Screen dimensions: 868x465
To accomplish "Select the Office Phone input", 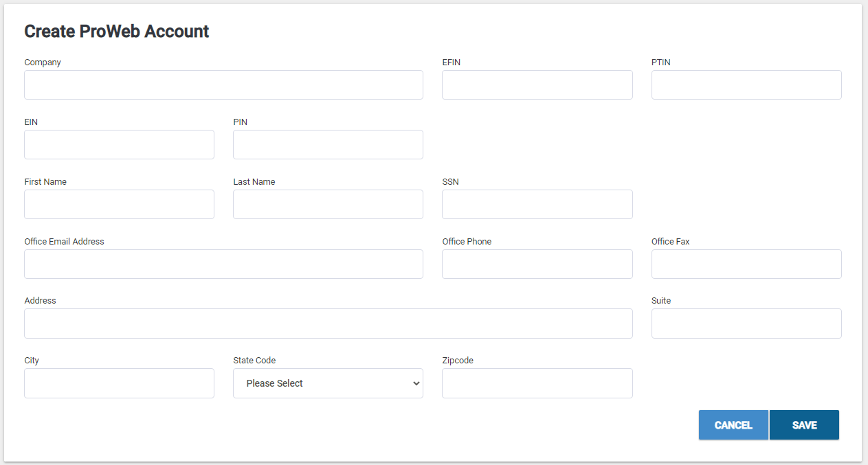I will (537, 264).
